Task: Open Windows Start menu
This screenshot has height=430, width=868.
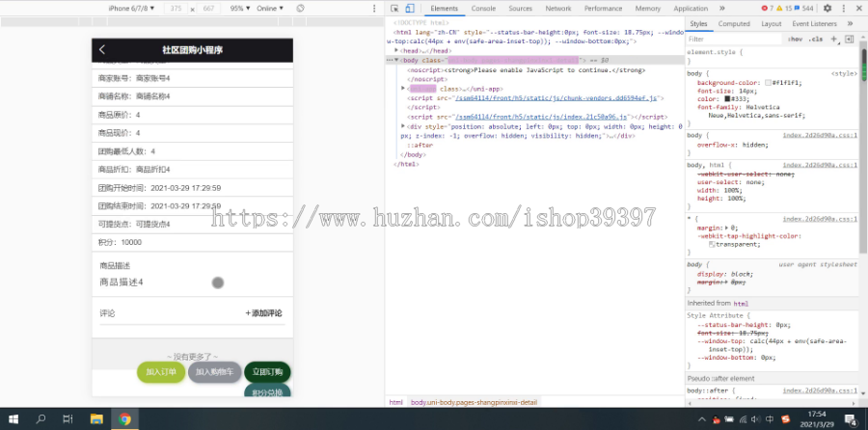Action: click(14, 419)
